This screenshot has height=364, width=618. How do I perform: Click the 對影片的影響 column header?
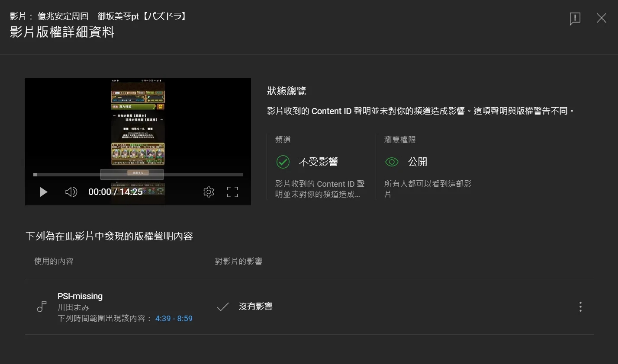[238, 261]
